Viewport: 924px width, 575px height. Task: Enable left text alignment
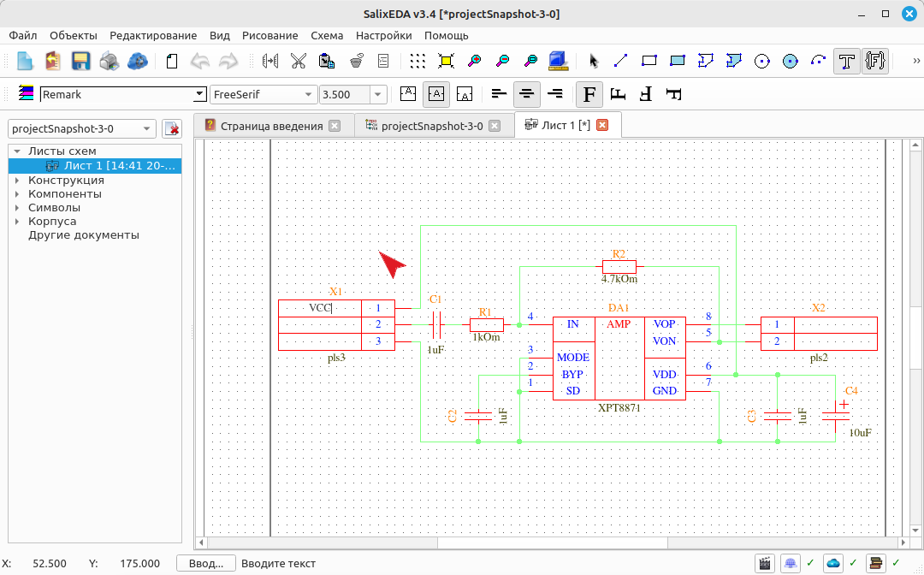tap(499, 94)
